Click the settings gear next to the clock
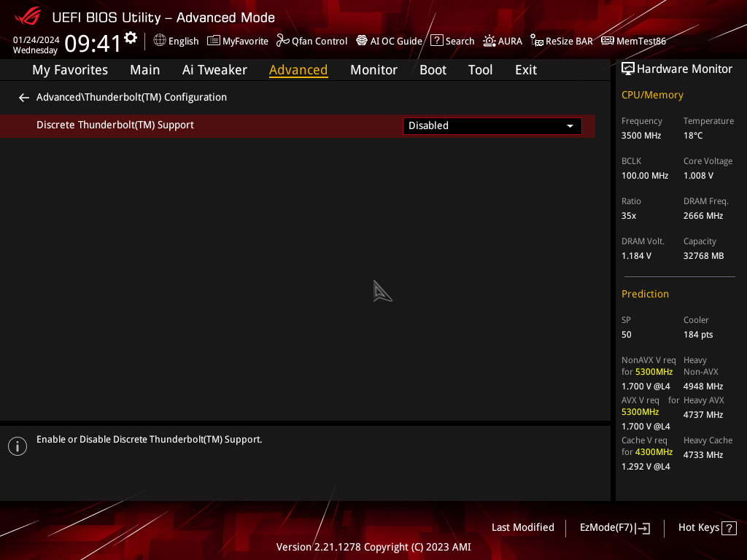Screen dimensions: 747x560 click(131, 38)
